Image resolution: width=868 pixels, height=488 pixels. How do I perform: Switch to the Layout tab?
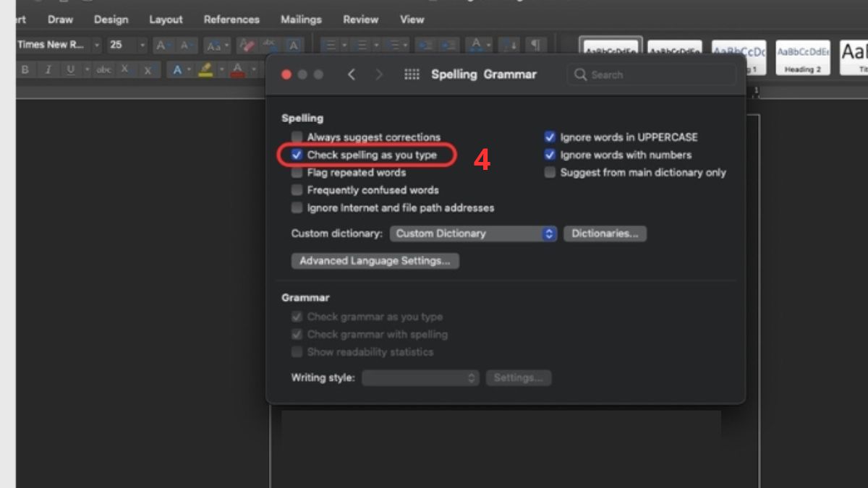166,20
